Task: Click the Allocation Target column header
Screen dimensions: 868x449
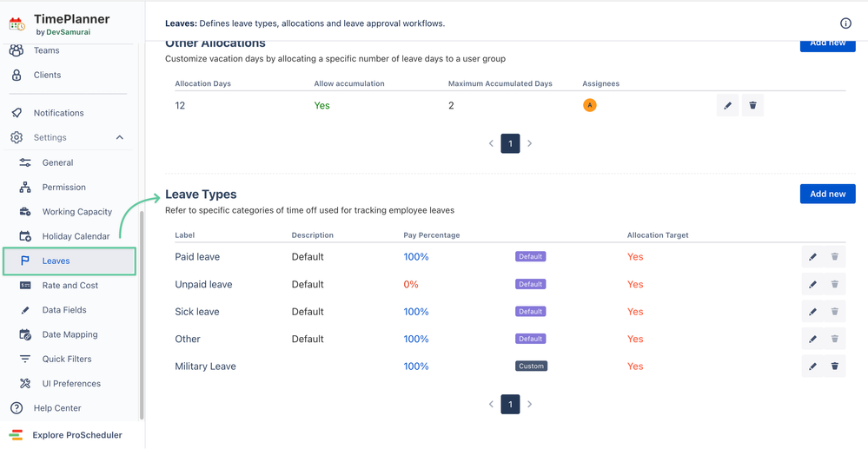Action: tap(658, 235)
